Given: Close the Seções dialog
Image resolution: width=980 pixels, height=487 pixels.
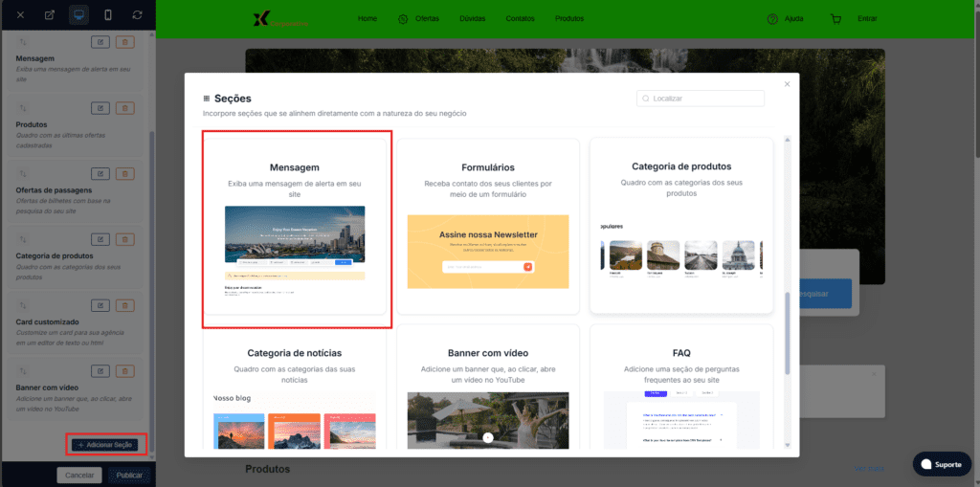Looking at the screenshot, I should pyautogui.click(x=787, y=84).
